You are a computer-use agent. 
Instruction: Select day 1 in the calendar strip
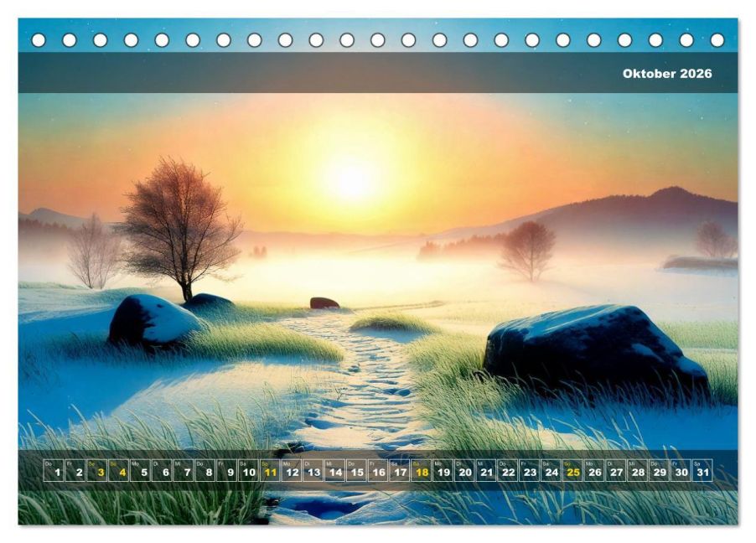pyautogui.click(x=54, y=470)
